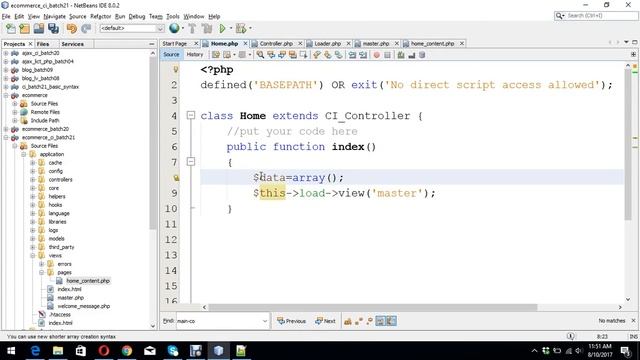Click the Stop Macro Recording icon
Viewport: 640px width, 360px height.
[x=387, y=55]
